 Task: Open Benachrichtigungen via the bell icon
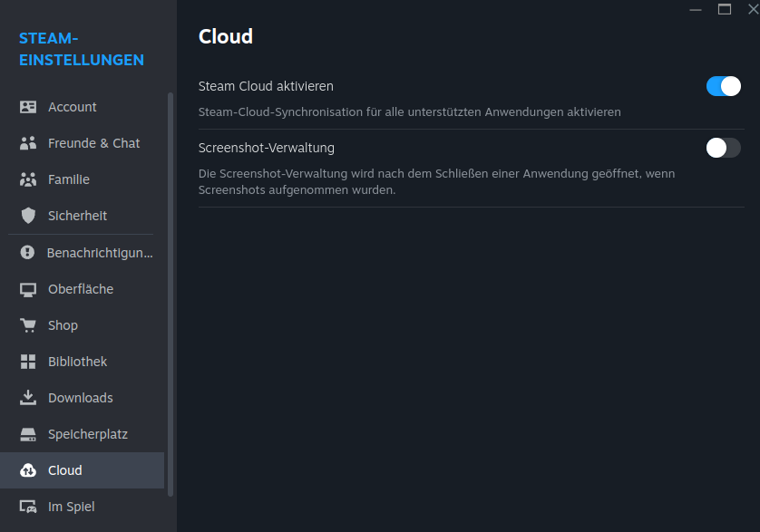click(30, 252)
